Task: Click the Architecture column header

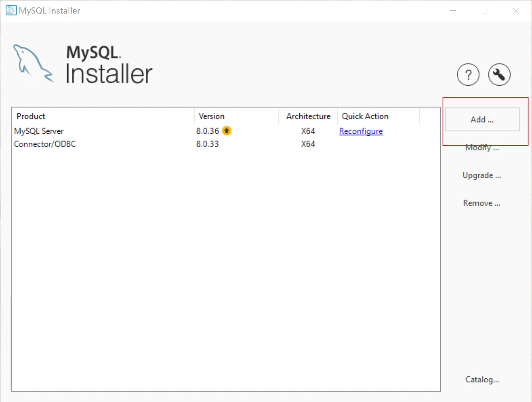Action: point(308,116)
